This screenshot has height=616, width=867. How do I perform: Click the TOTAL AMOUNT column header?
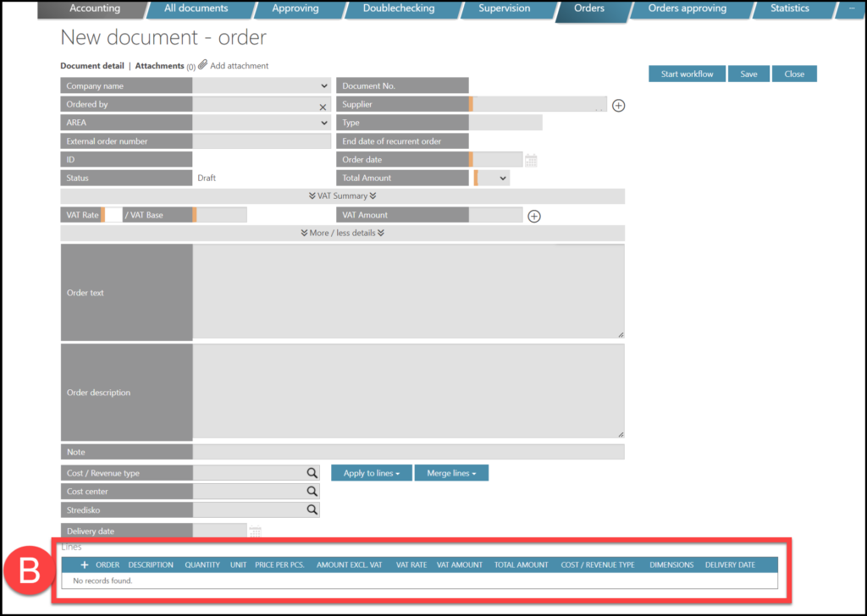pyautogui.click(x=521, y=564)
